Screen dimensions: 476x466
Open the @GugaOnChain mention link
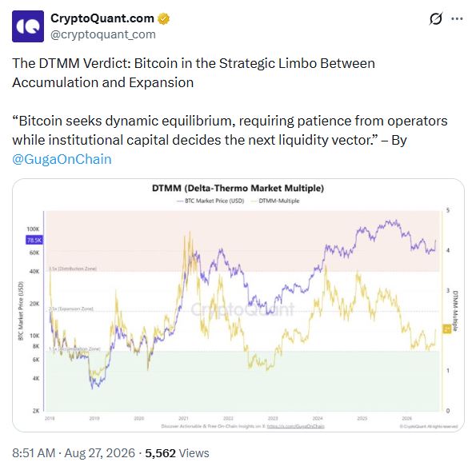(x=62, y=159)
